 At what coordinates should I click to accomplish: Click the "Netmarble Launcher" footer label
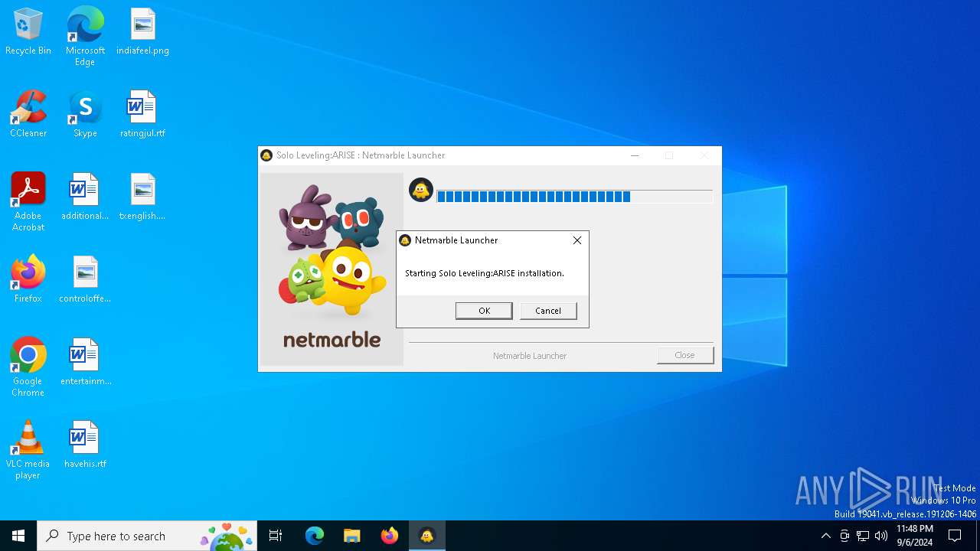point(530,356)
